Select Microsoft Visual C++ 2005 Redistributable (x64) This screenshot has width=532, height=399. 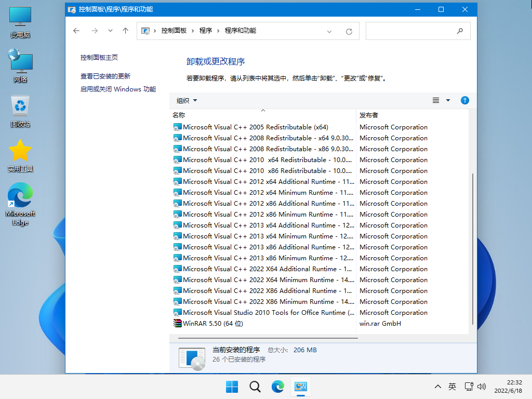[251, 127]
